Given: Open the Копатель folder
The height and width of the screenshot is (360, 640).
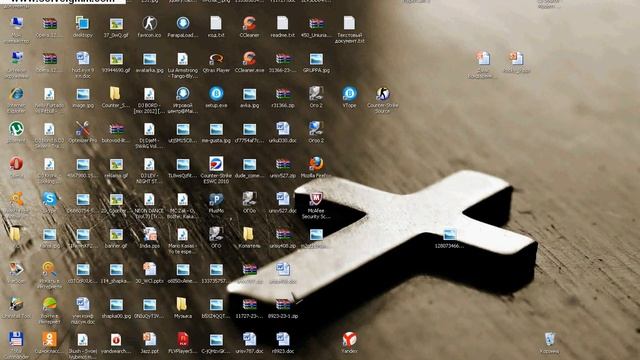Looking at the screenshot, I should click(x=249, y=234).
